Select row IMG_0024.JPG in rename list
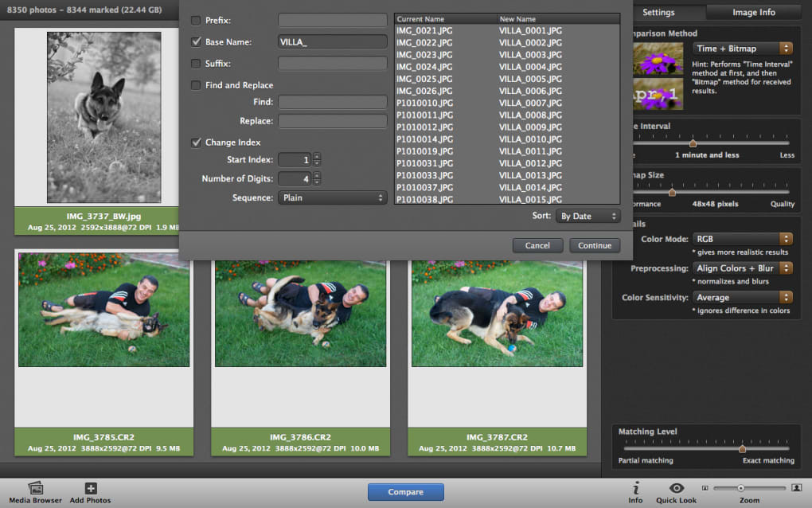 tap(507, 67)
